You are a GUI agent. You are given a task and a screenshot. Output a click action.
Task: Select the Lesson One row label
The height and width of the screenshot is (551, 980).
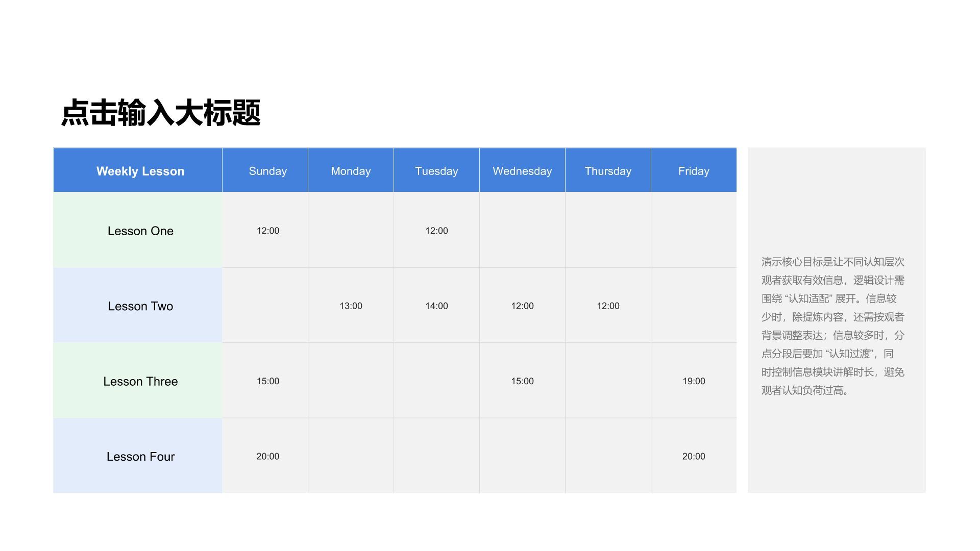(140, 231)
